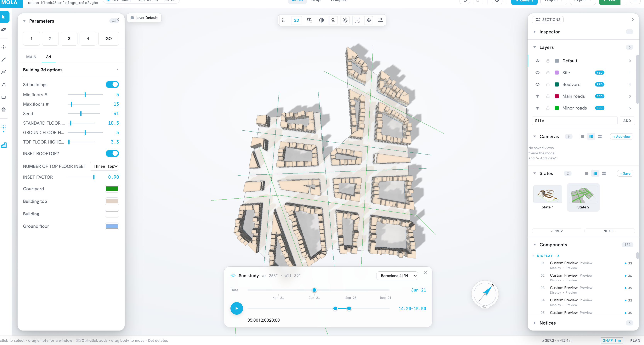Image resolution: width=644 pixels, height=345 pixels.
Task: Toggle the layer Default chip
Action: click(x=144, y=18)
